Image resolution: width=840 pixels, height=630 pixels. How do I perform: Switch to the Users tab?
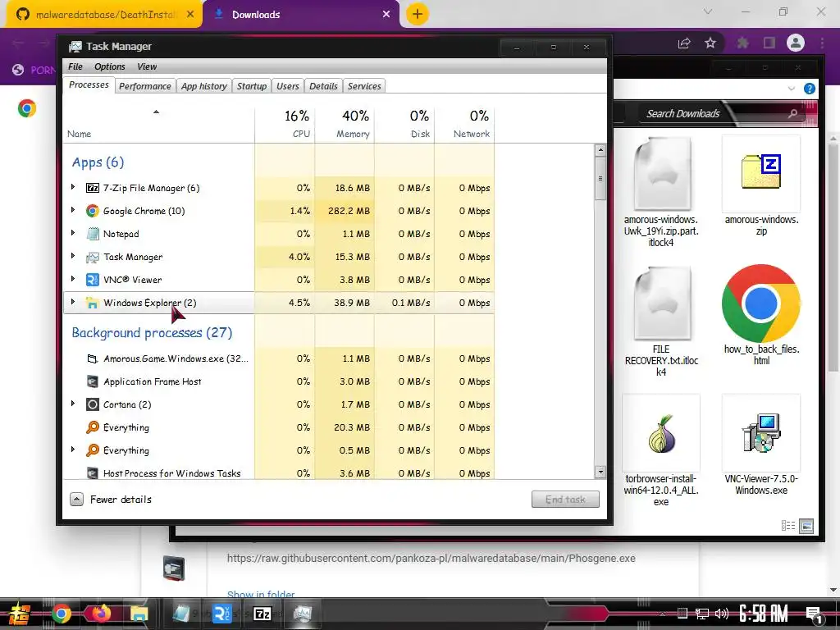[288, 86]
